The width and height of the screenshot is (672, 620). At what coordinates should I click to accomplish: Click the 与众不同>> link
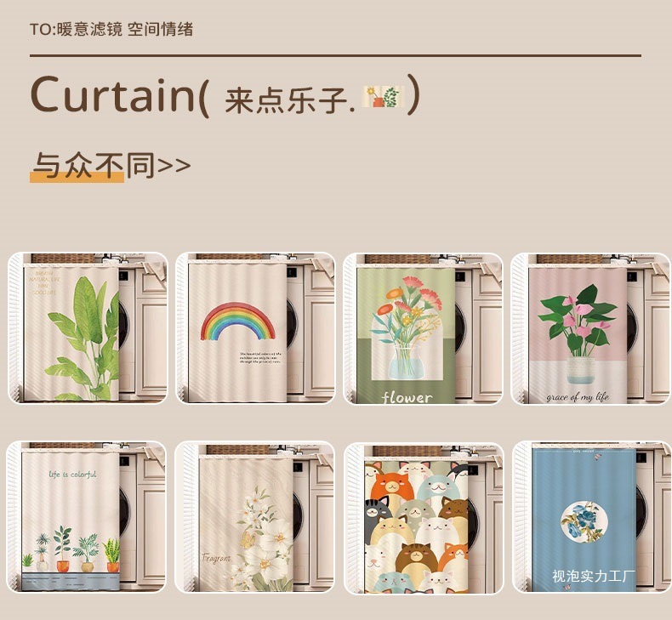(x=111, y=166)
